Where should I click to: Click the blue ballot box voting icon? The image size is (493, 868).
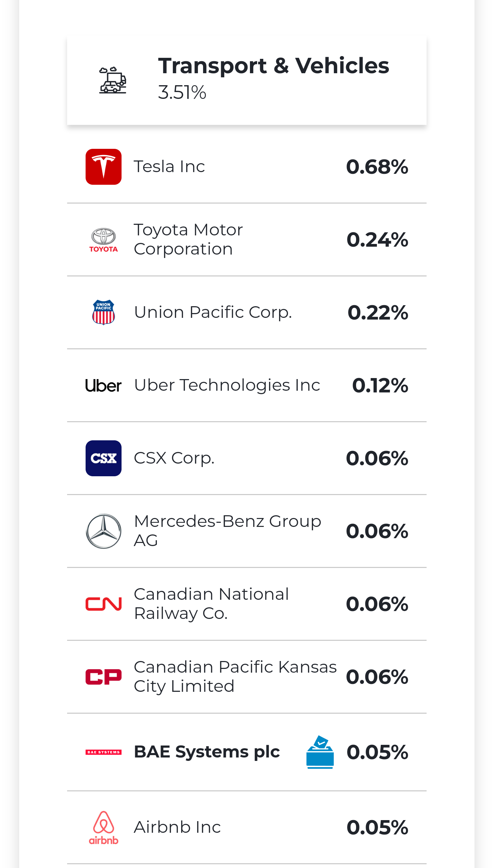coord(320,752)
